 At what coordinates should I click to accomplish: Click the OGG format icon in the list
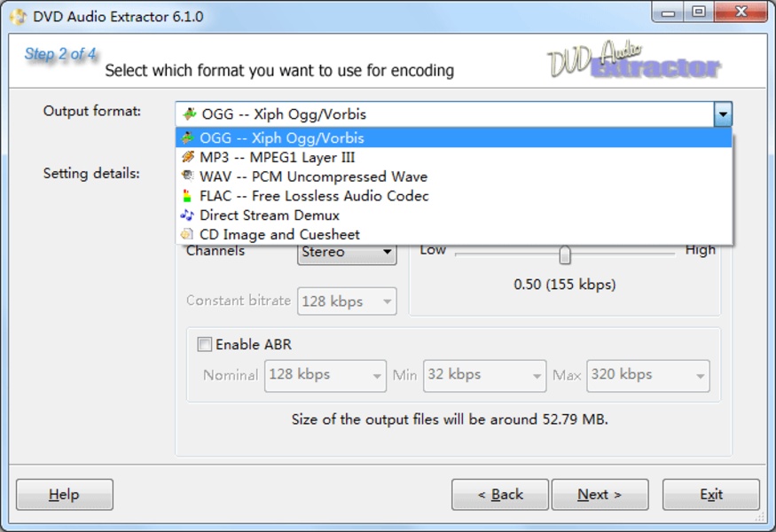tap(187, 137)
